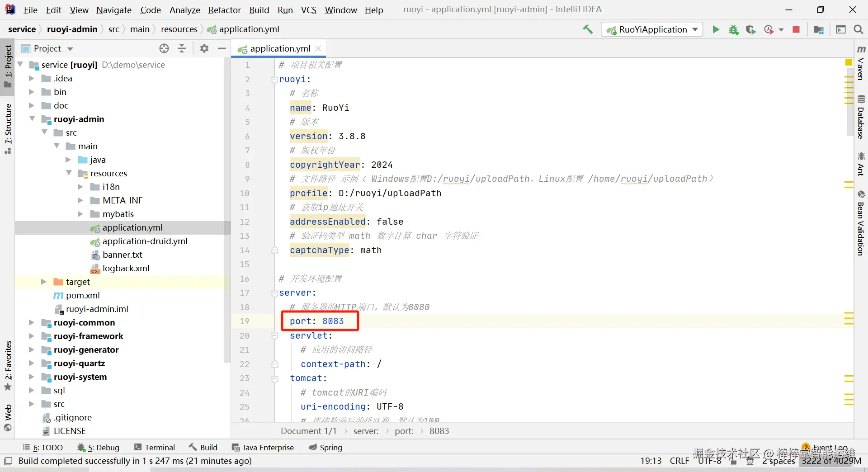Screen dimensions: 868x472
Task: Collapse the resources folder
Action: [x=69, y=173]
